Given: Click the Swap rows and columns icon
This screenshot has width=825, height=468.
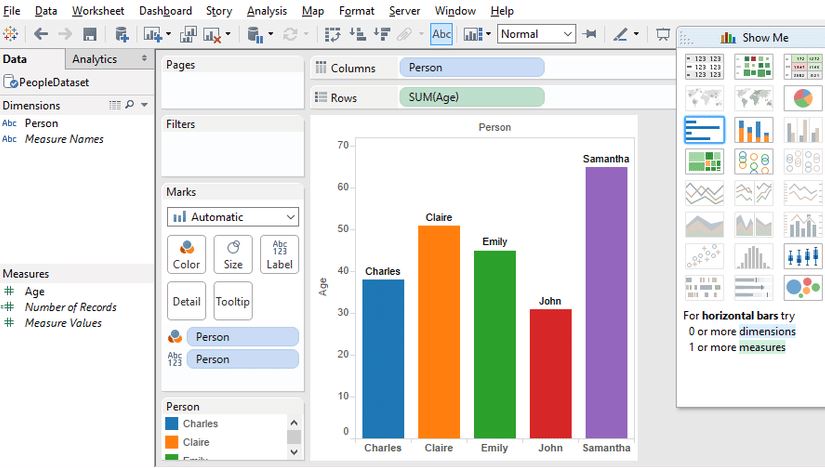Looking at the screenshot, I should coord(333,34).
